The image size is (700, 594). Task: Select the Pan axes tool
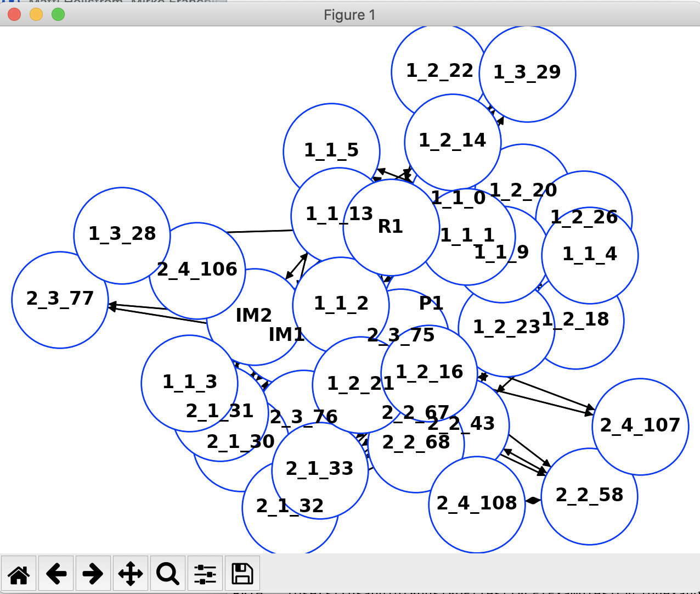point(130,574)
